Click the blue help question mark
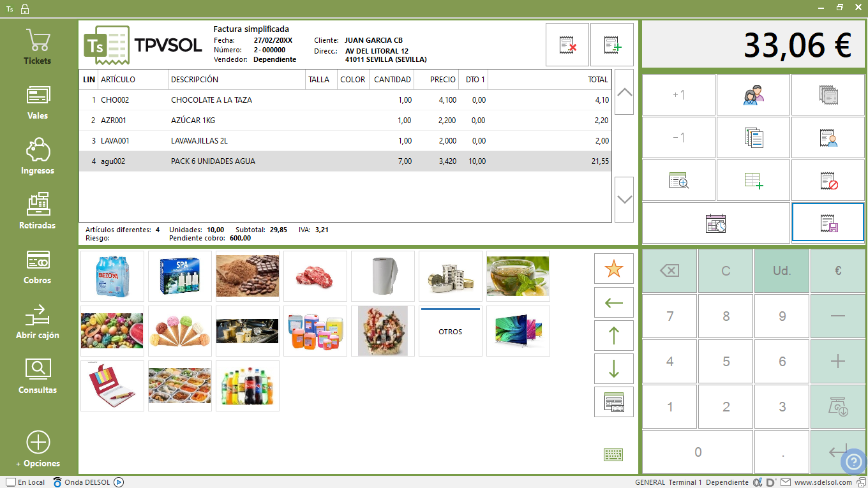 (x=853, y=462)
